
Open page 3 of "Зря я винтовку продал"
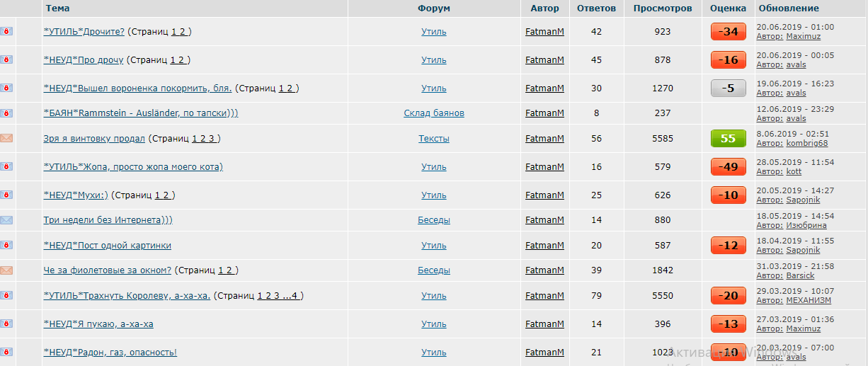coord(212,139)
